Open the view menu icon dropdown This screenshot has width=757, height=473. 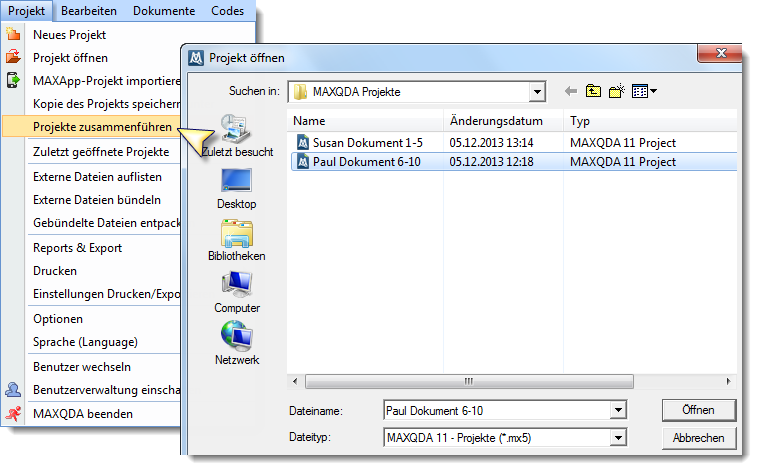(645, 91)
